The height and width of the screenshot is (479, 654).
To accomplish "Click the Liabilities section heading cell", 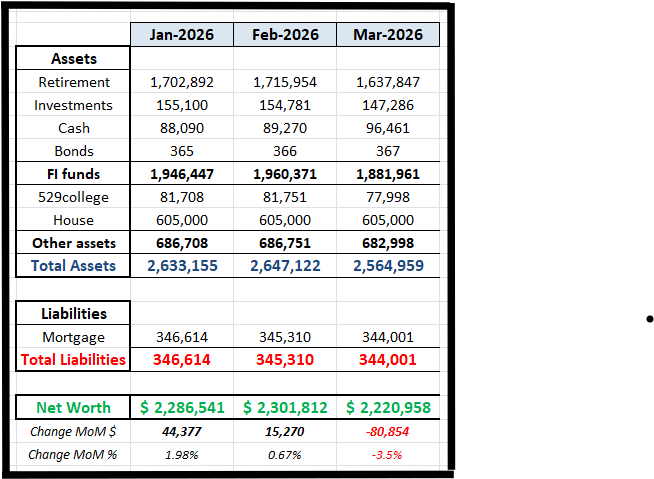I will coord(74,313).
